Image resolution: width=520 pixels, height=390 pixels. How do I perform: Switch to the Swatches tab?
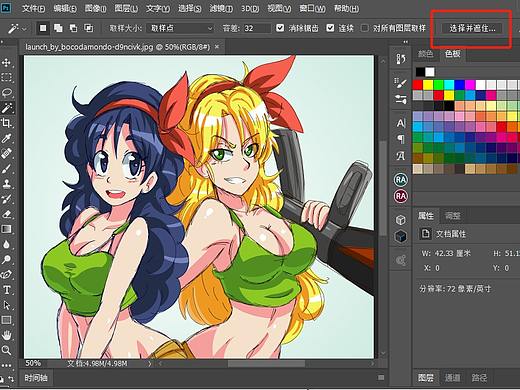tap(453, 53)
